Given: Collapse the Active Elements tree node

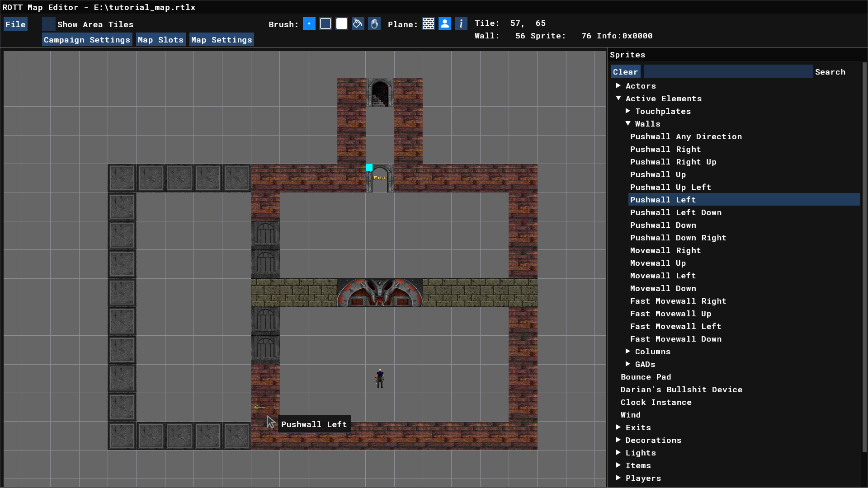Looking at the screenshot, I should coord(618,98).
